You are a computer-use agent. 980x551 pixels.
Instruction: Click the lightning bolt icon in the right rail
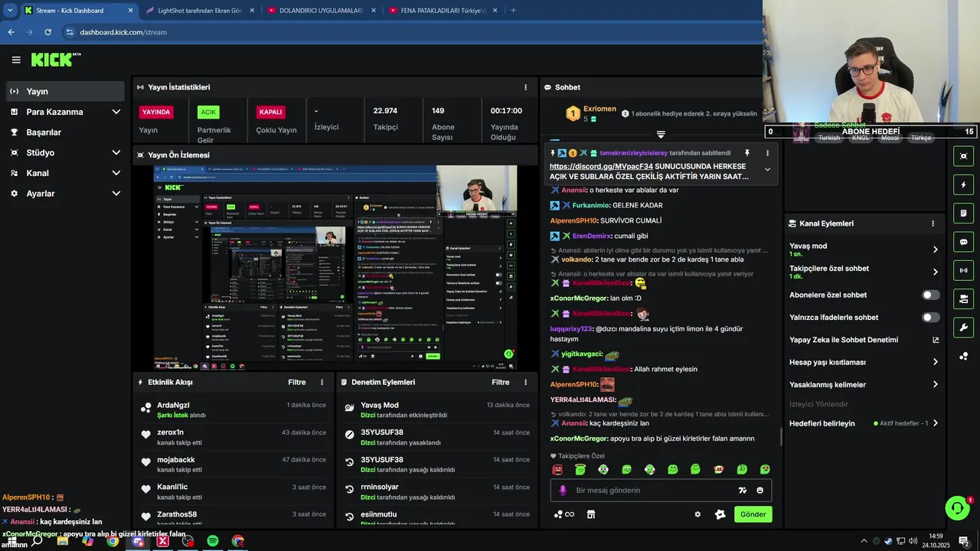(x=963, y=184)
